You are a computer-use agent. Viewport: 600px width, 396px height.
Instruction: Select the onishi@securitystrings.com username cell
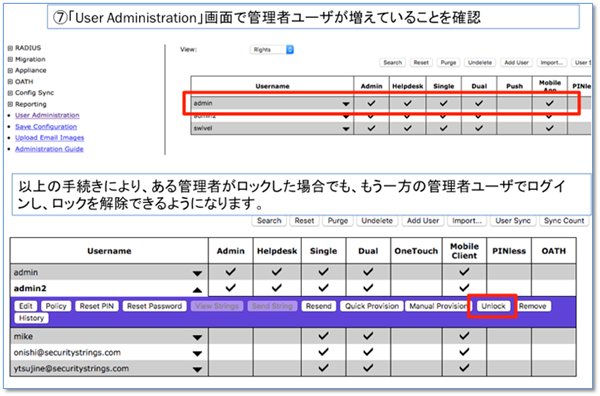point(109,353)
